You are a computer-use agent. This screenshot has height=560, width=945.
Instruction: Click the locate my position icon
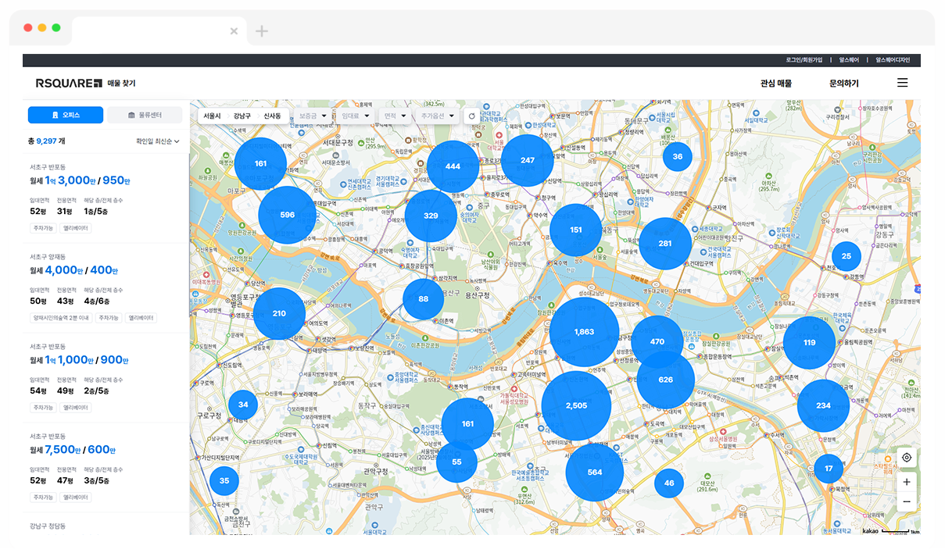point(907,458)
